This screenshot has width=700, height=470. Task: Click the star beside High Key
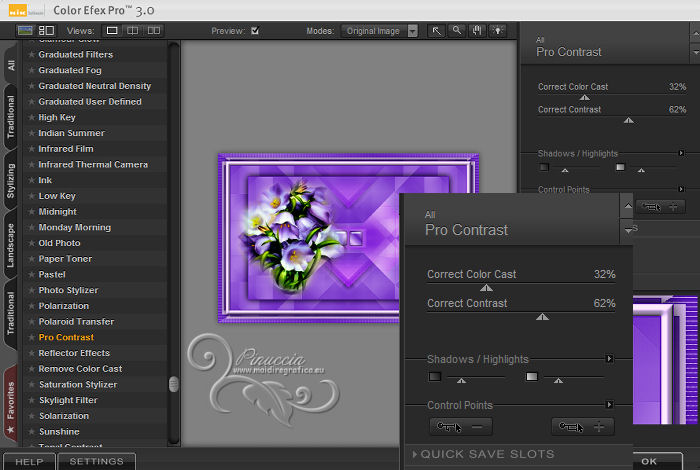coord(31,117)
